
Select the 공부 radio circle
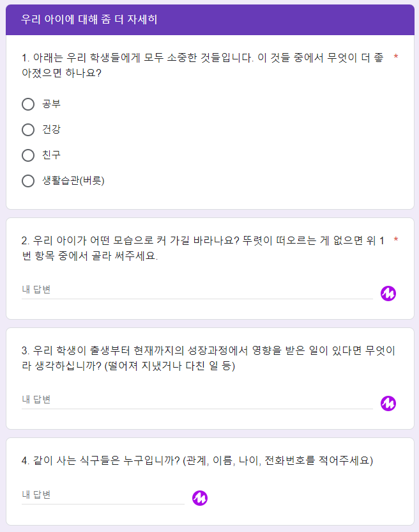pyautogui.click(x=28, y=104)
